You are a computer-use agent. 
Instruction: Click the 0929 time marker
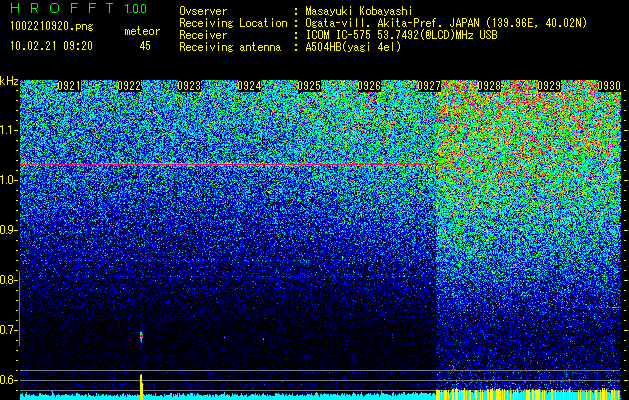(x=549, y=86)
